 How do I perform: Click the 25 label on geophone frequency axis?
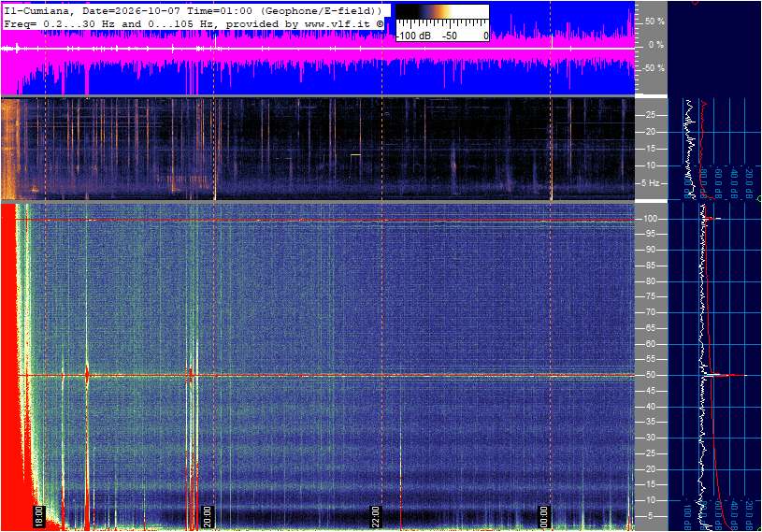[x=650, y=115]
